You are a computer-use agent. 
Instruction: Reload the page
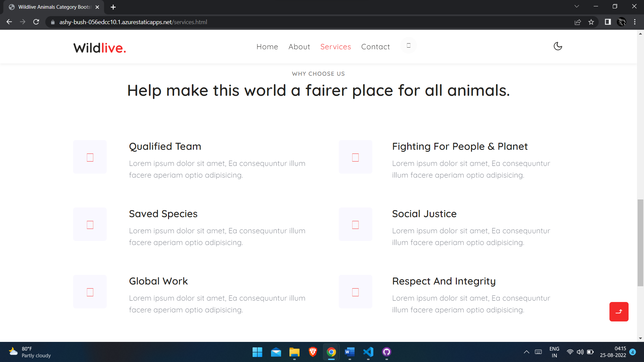tap(36, 22)
